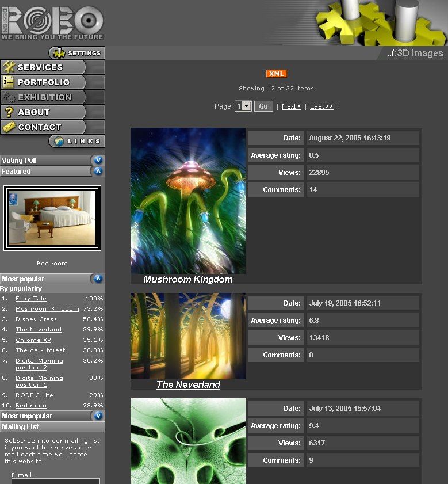Click the About question mark icon
This screenshot has height=484, width=448.
point(9,112)
